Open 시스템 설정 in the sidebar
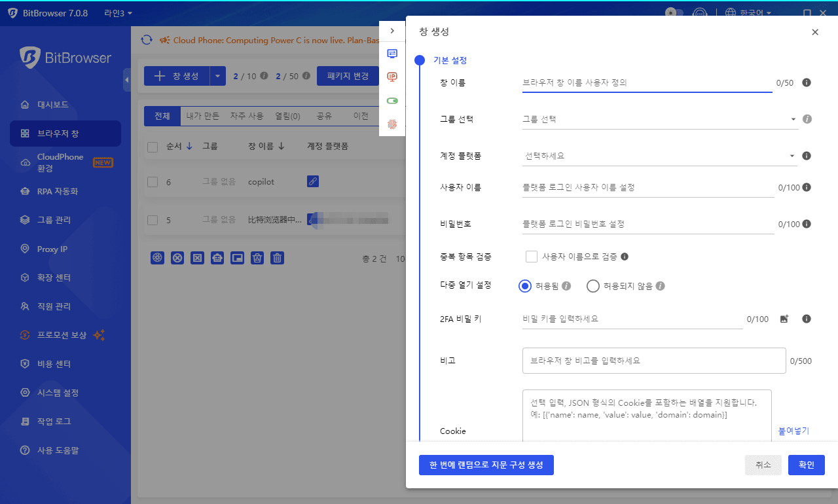This screenshot has width=838, height=504. click(58, 393)
